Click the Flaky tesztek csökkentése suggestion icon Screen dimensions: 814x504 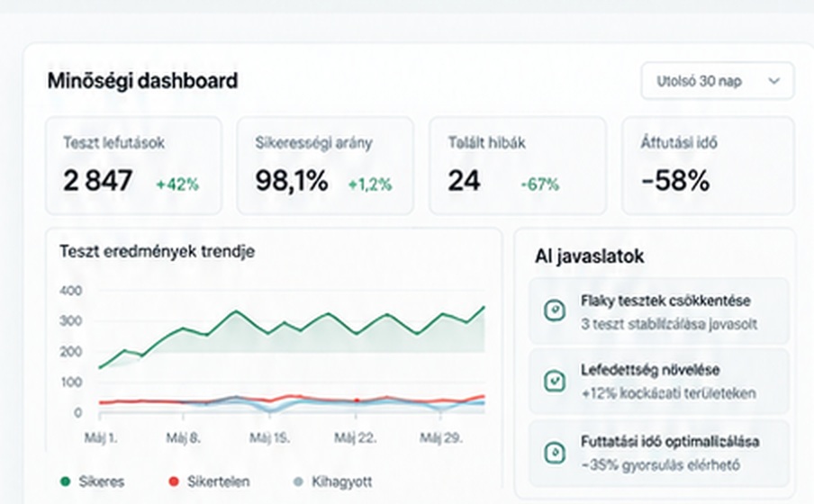coord(555,310)
